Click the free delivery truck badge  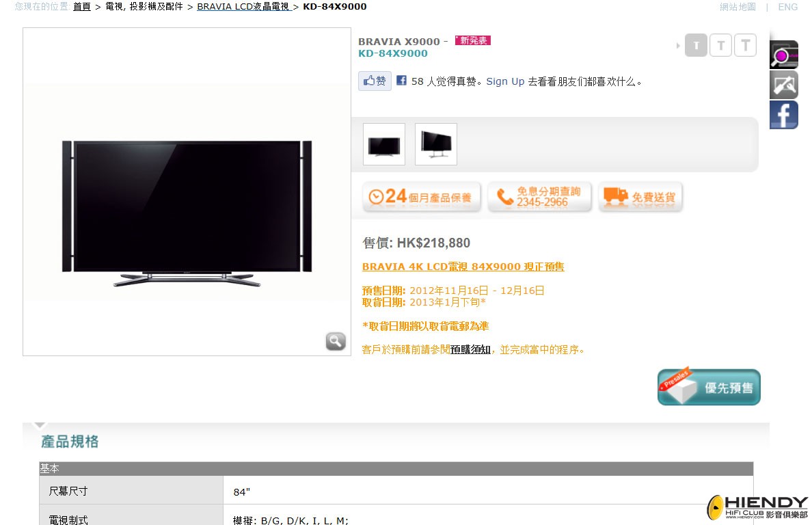click(640, 197)
